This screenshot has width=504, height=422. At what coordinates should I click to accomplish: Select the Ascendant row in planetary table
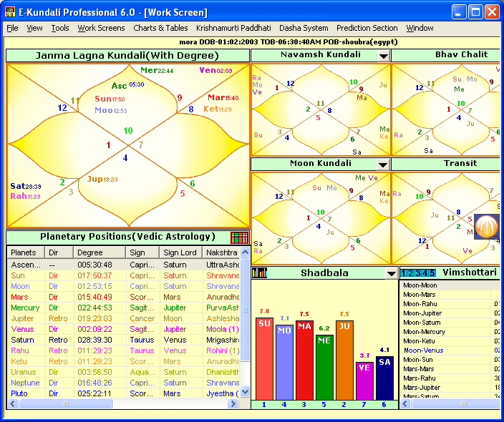pos(123,265)
